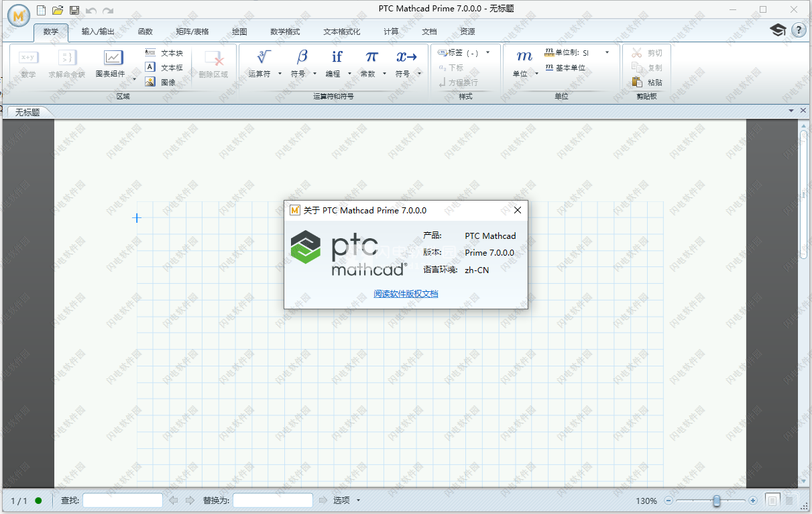Image resolution: width=812 pixels, height=514 pixels.
Task: Expand the chart component (图表组件) dropdown arrow
Action: pyautogui.click(x=134, y=79)
